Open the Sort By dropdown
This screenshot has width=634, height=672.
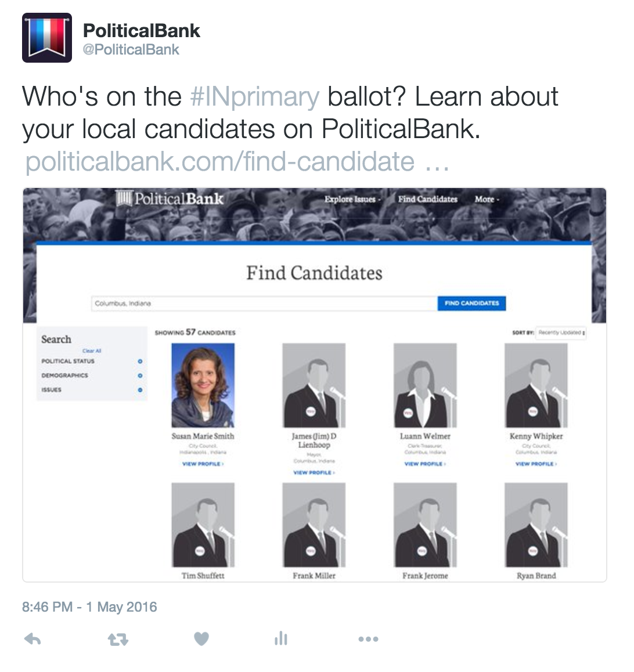pyautogui.click(x=561, y=333)
